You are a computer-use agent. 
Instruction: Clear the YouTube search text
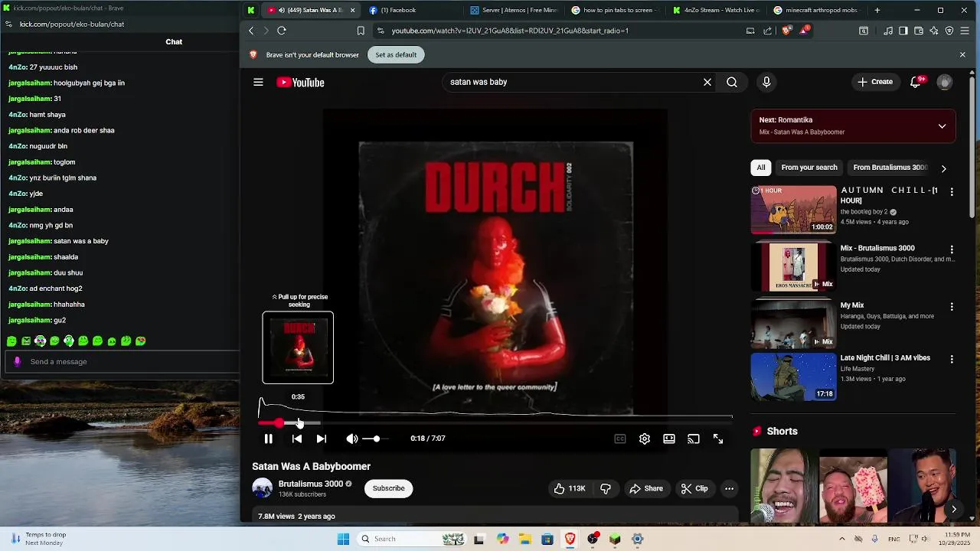pos(707,82)
